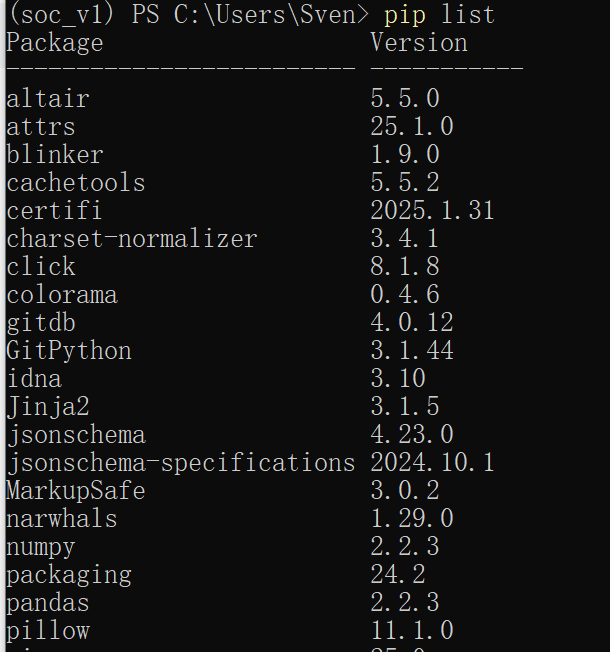The image size is (610, 652).
Task: Click the Package column header
Action: click(55, 43)
